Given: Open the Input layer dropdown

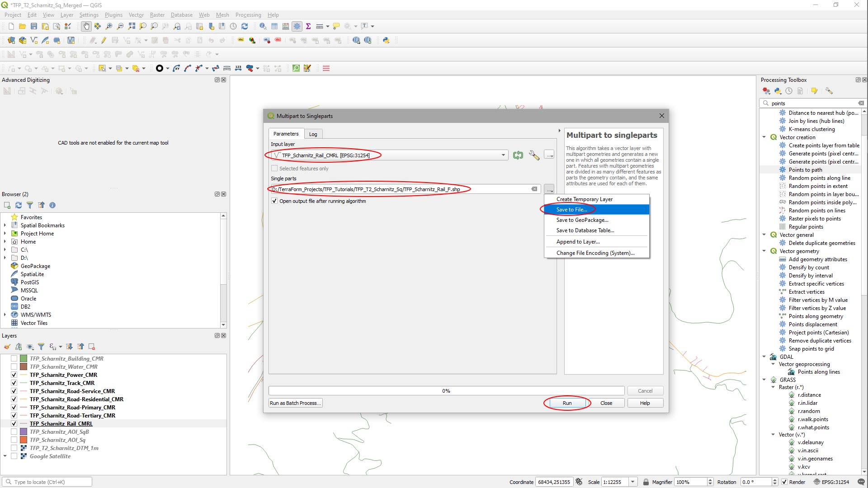Looking at the screenshot, I should (503, 155).
